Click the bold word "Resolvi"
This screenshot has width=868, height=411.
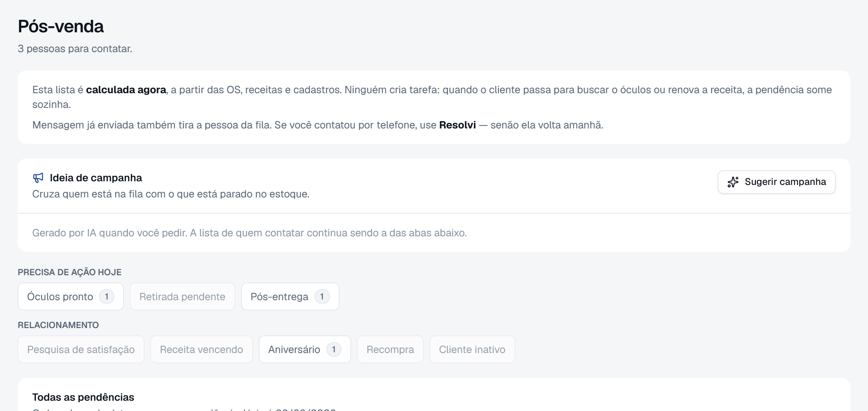(x=457, y=125)
